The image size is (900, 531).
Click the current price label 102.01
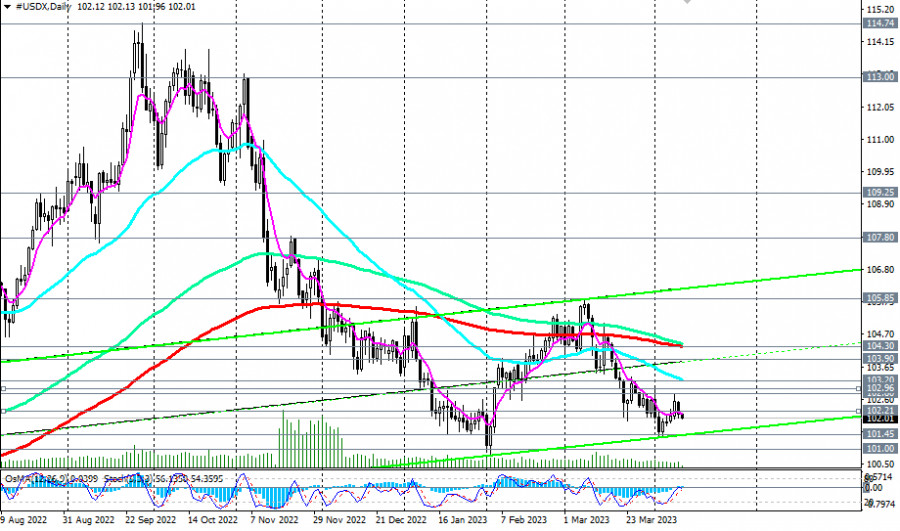point(879,419)
